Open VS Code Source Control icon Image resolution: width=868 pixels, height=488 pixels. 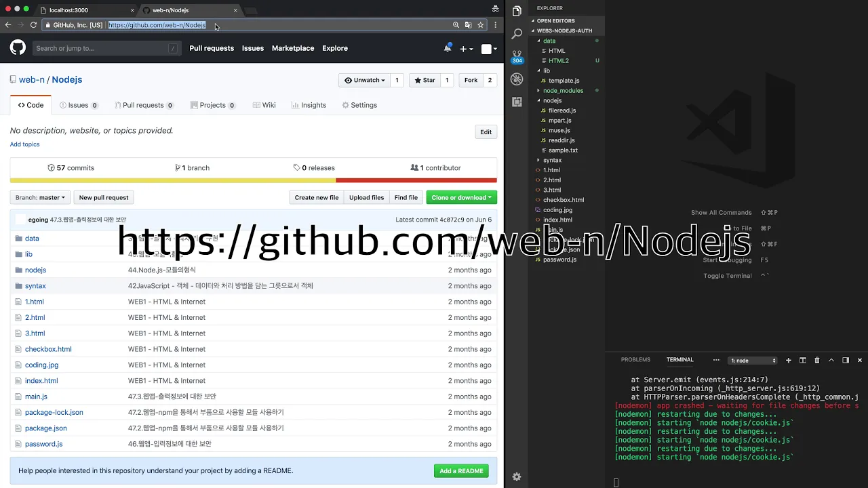coord(517,56)
